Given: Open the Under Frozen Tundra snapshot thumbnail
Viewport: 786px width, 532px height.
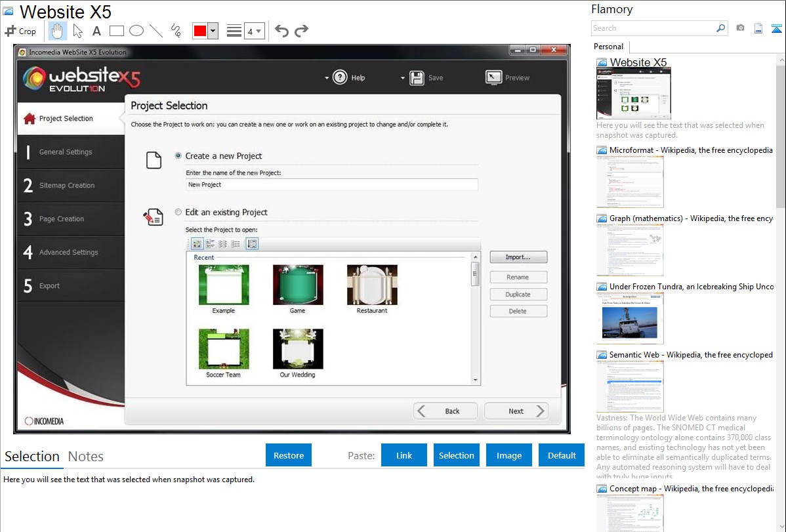Looking at the screenshot, I should pyautogui.click(x=630, y=318).
